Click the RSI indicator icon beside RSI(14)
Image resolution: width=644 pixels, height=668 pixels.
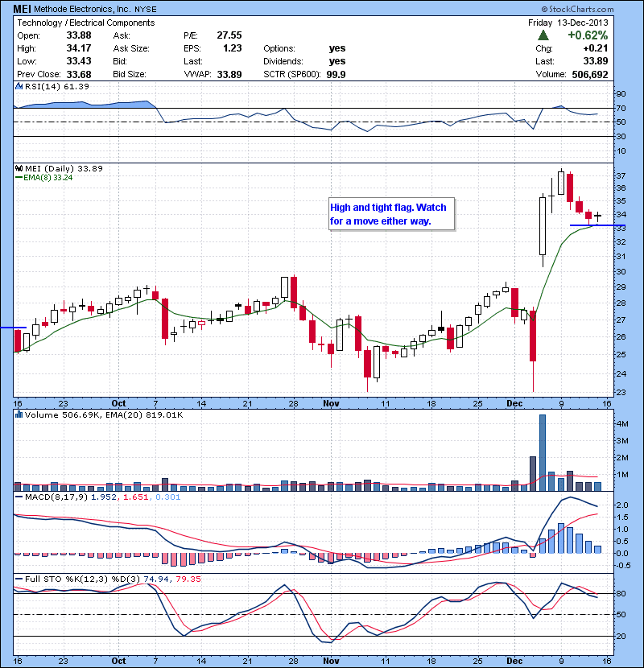point(19,86)
